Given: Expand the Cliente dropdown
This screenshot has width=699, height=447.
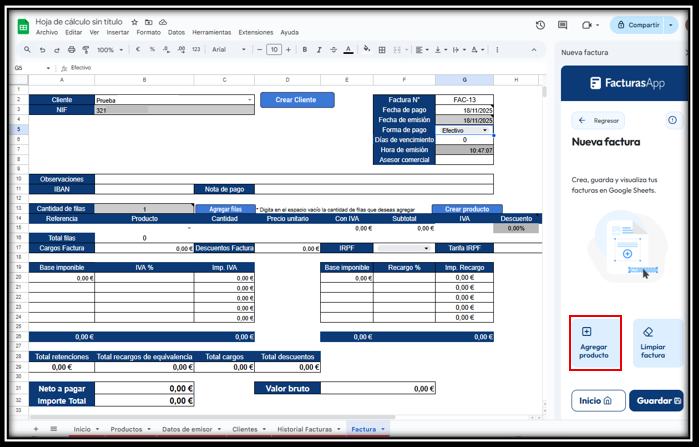Looking at the screenshot, I should (x=249, y=100).
